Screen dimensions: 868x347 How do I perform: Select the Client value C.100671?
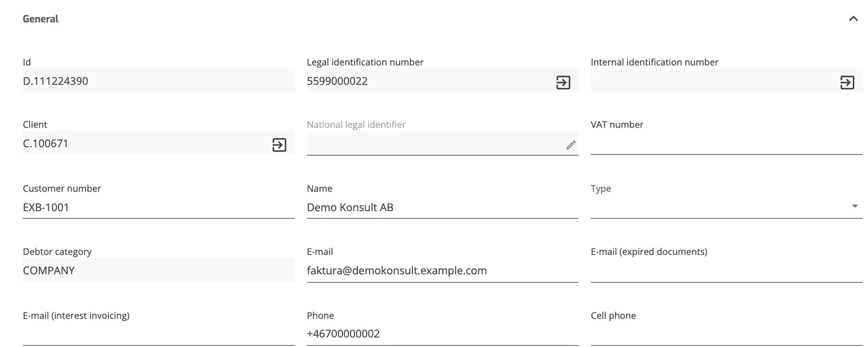[x=46, y=143]
